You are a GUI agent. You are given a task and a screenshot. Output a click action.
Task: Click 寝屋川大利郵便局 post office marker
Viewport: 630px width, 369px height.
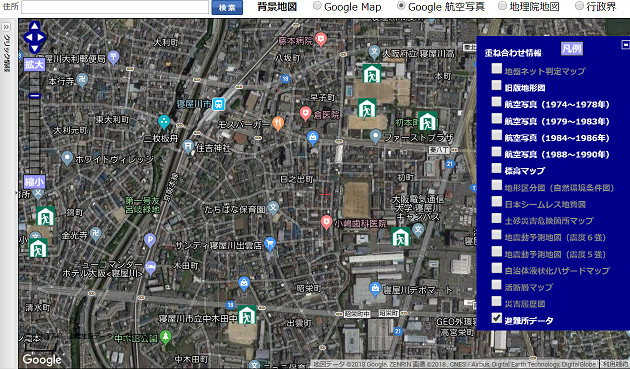point(113,57)
